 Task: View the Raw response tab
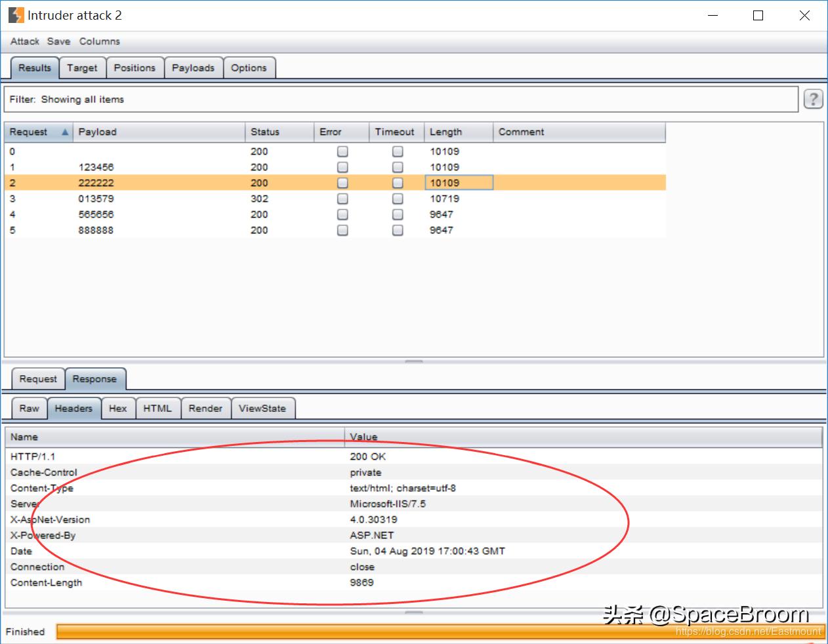(29, 408)
